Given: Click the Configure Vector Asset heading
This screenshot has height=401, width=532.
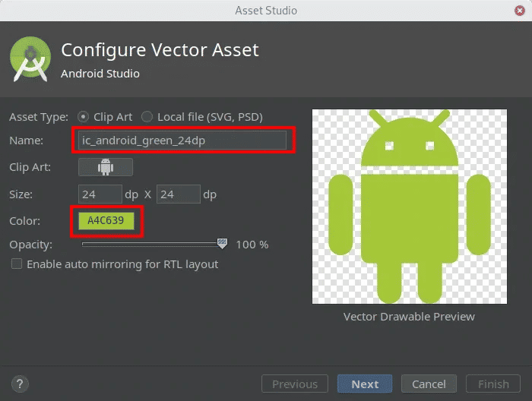Looking at the screenshot, I should pyautogui.click(x=160, y=50).
